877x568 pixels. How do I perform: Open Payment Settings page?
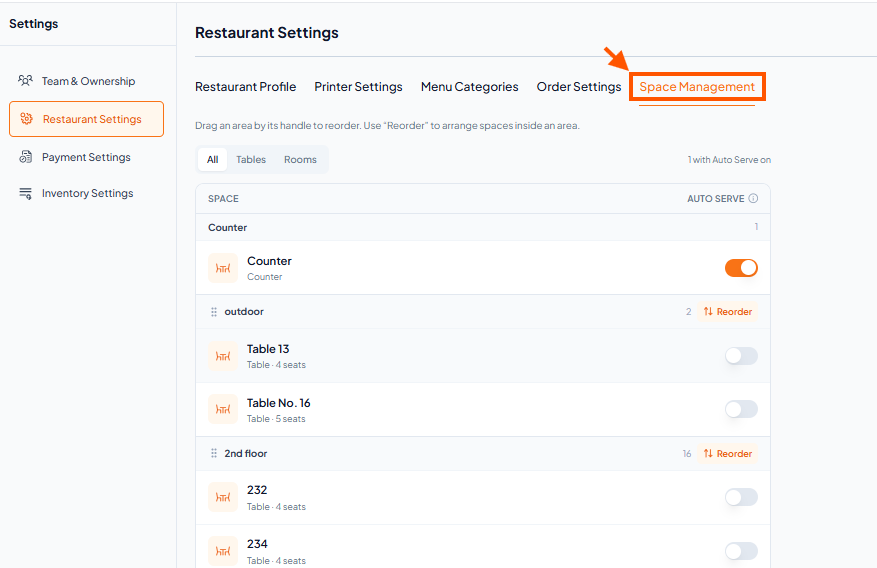pos(87,157)
